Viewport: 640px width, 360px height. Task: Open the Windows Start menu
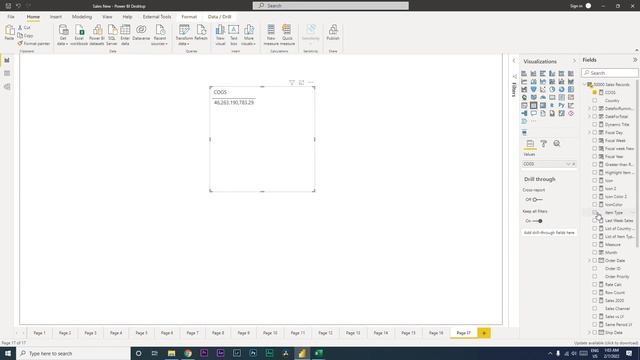tap(8, 353)
